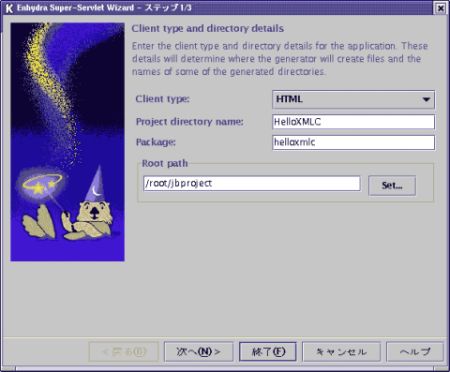Click the K window menu icon in title bar
The height and width of the screenshot is (372, 450).
(9, 8)
